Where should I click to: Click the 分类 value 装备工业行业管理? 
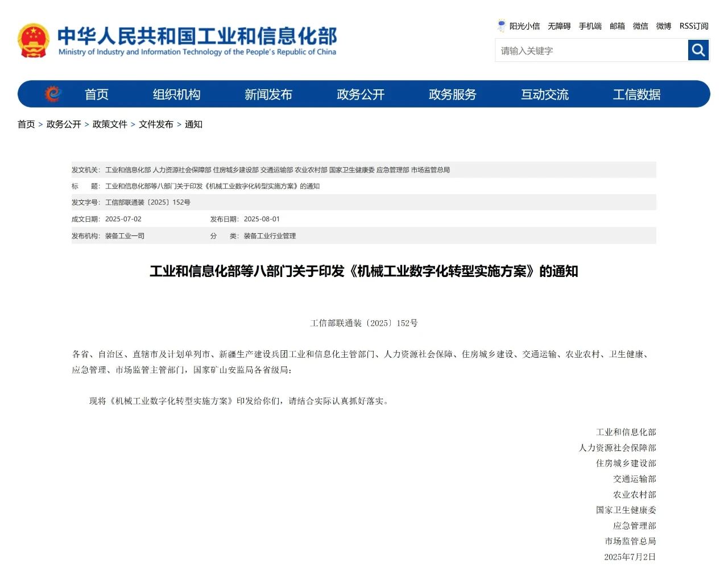point(270,235)
